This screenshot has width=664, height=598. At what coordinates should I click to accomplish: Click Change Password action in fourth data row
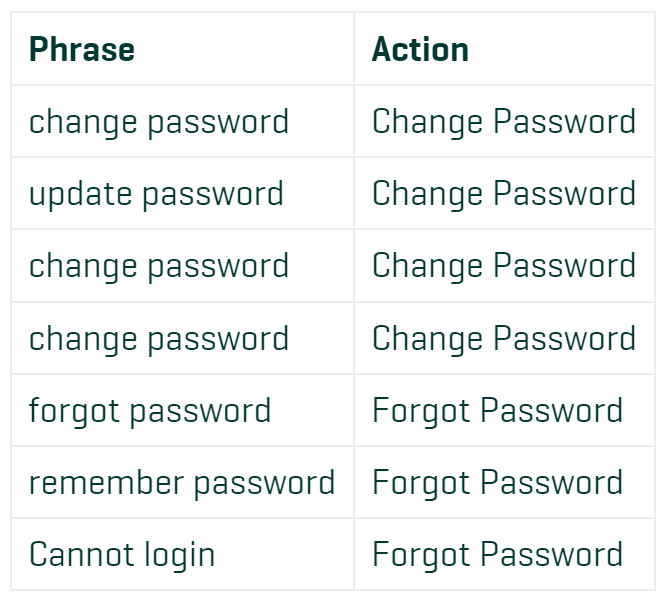pos(504,338)
